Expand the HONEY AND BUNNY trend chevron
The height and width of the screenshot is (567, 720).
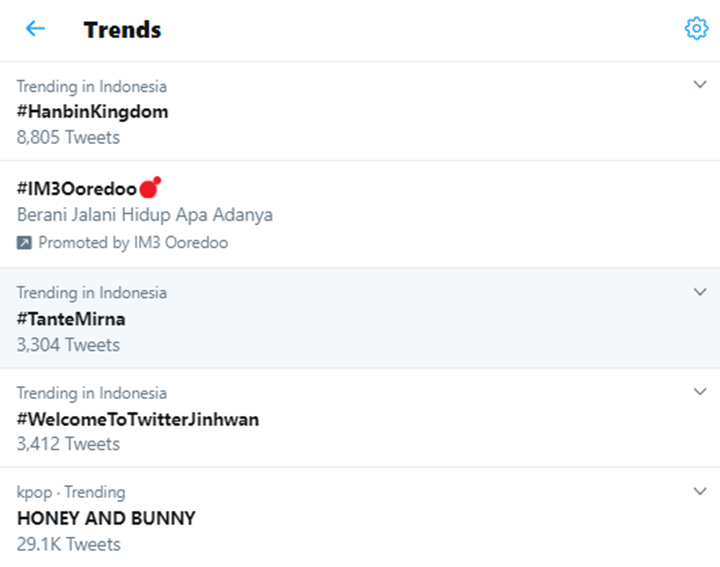coord(700,491)
